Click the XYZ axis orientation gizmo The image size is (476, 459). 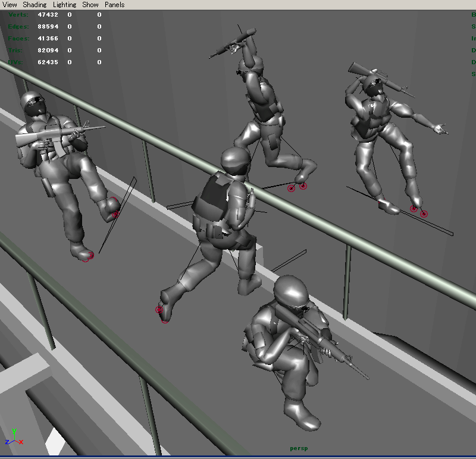point(14,438)
